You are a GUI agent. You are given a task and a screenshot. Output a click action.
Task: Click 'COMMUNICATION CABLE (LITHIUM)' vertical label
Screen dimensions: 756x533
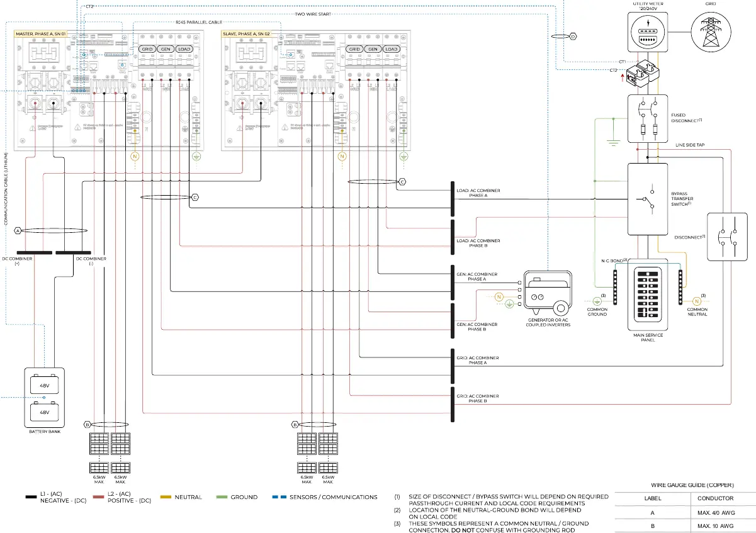6,189
